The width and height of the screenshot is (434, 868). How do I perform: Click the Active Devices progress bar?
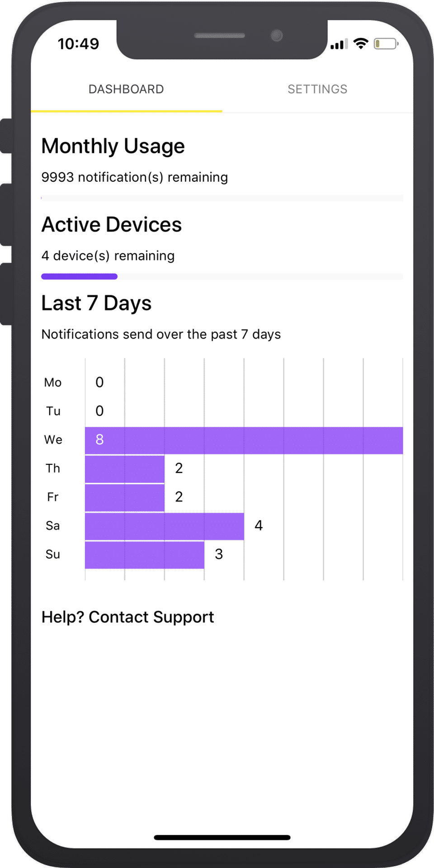[222, 276]
